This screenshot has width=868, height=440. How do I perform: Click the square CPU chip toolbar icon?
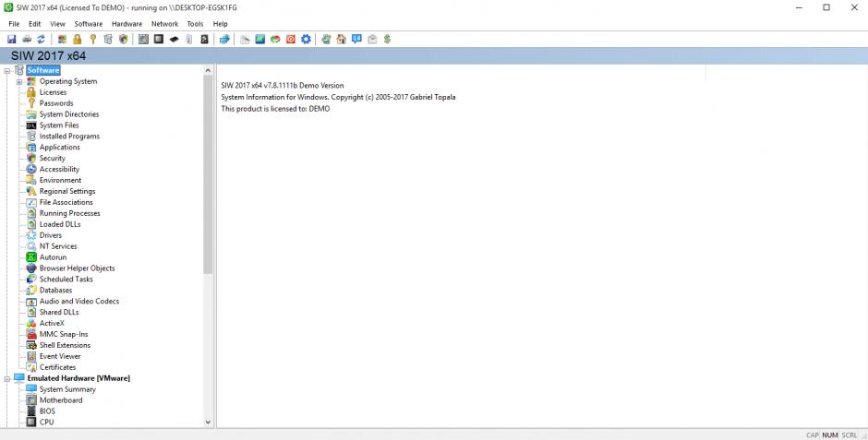pyautogui.click(x=159, y=40)
